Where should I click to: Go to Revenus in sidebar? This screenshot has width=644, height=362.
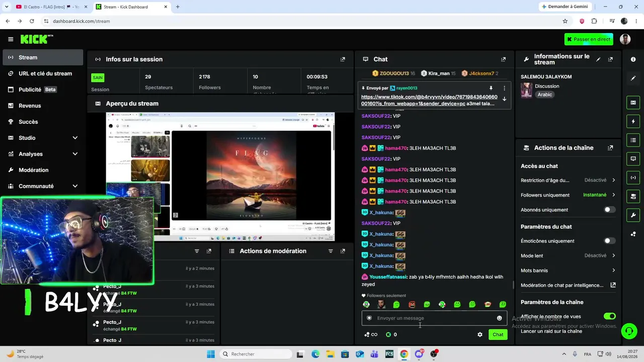pyautogui.click(x=43, y=106)
